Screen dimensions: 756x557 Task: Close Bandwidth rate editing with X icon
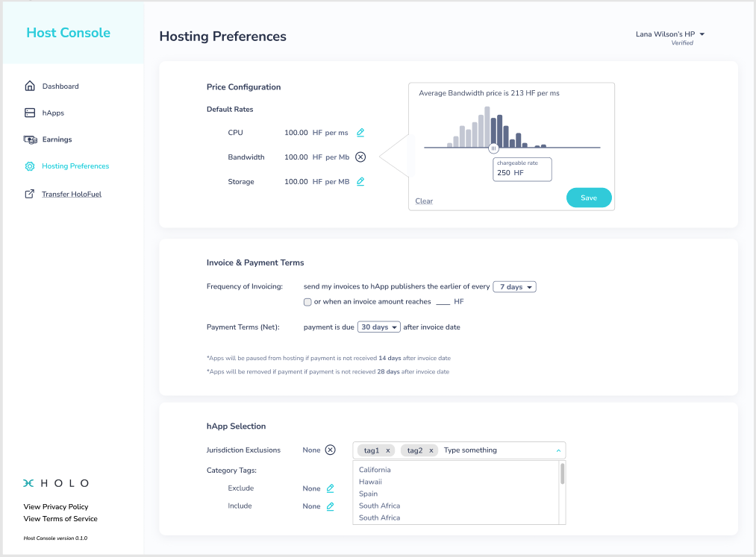360,157
